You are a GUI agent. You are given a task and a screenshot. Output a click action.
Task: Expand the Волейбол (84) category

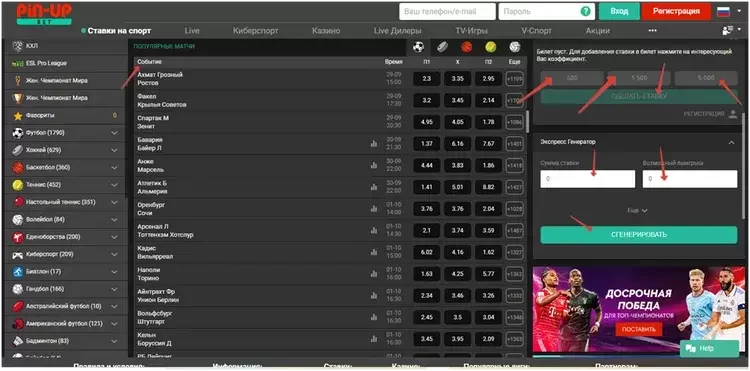[x=114, y=220]
